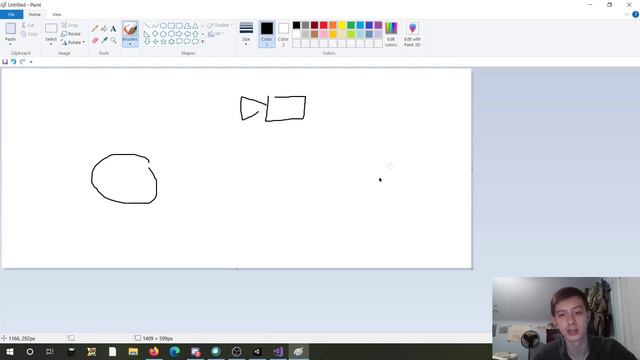Click the Task View taskbar button
This screenshot has height=360, width=640.
50,351
